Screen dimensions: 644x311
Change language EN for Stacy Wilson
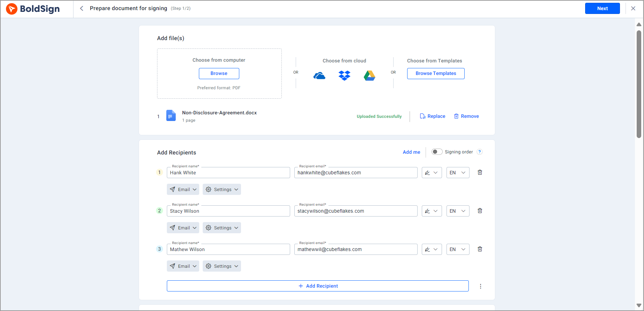458,211
